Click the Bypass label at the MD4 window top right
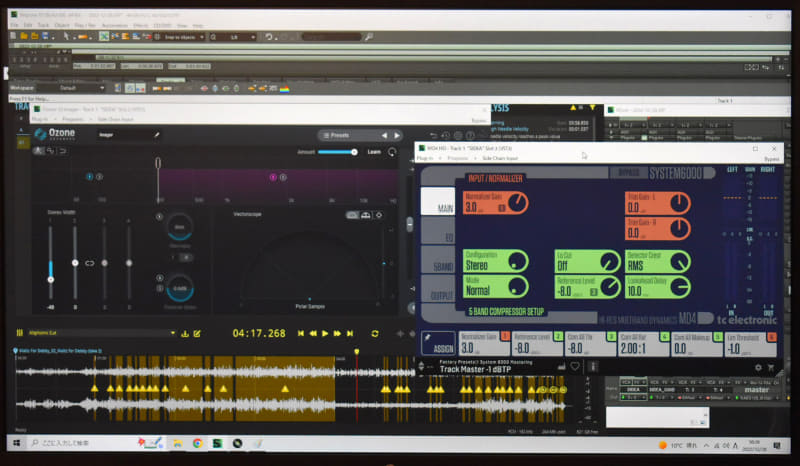800x466 pixels. [x=771, y=159]
